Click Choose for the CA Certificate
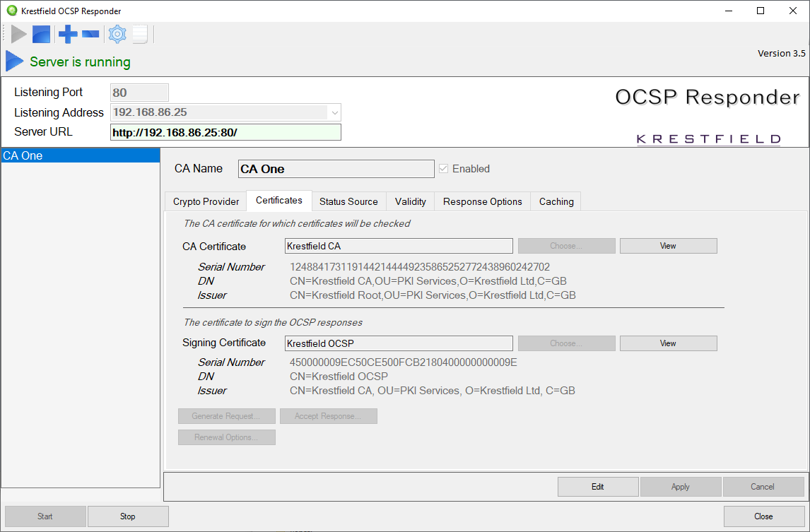The image size is (810, 532). pos(567,246)
